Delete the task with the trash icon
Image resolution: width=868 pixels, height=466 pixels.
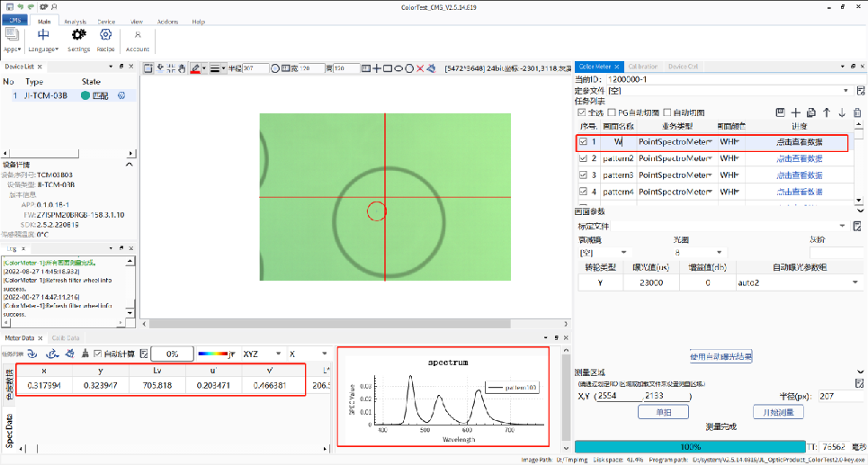coord(856,112)
